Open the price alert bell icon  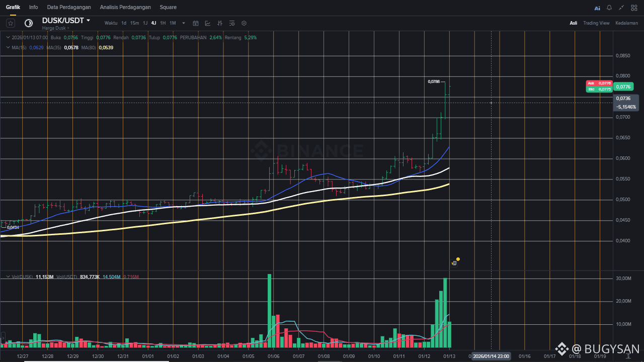609,8
